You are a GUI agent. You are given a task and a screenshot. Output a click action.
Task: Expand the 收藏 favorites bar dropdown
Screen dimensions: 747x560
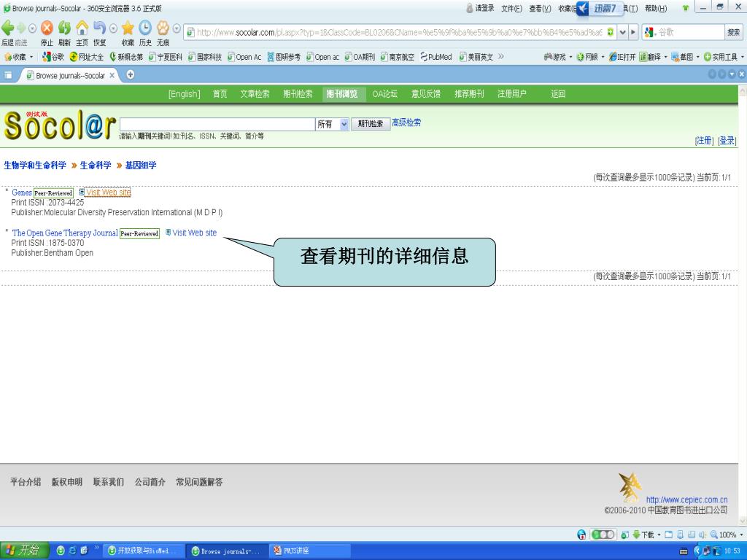[32, 57]
